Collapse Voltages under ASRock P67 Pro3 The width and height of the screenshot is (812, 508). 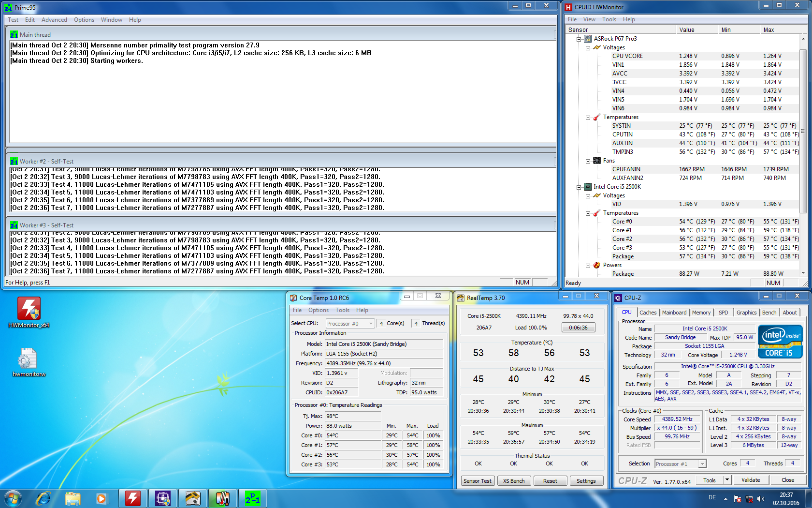coord(588,47)
